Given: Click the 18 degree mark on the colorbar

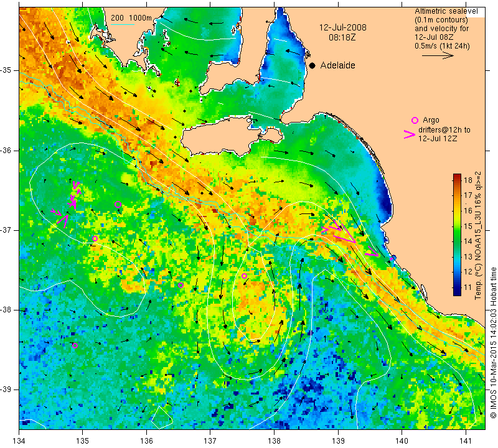Looking at the screenshot, I should click(468, 180).
